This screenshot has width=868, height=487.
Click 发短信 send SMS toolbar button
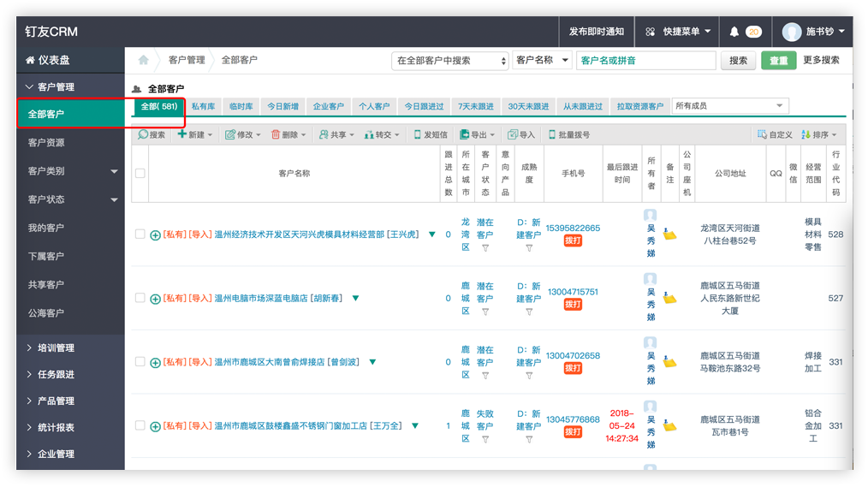431,134
